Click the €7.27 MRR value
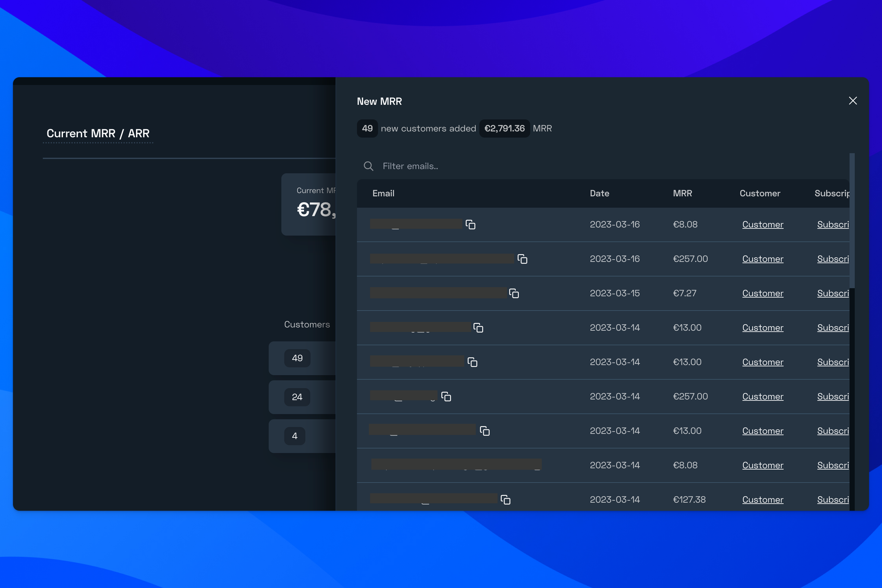882x588 pixels. [x=685, y=293]
